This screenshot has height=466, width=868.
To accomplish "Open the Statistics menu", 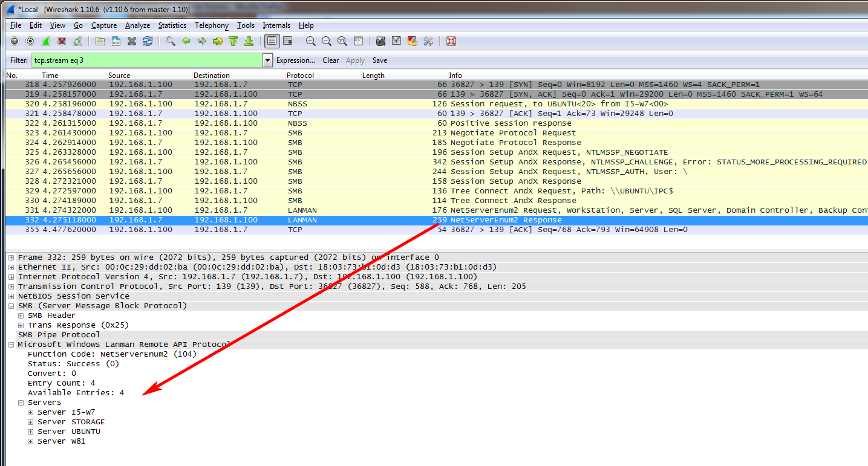I will point(172,25).
